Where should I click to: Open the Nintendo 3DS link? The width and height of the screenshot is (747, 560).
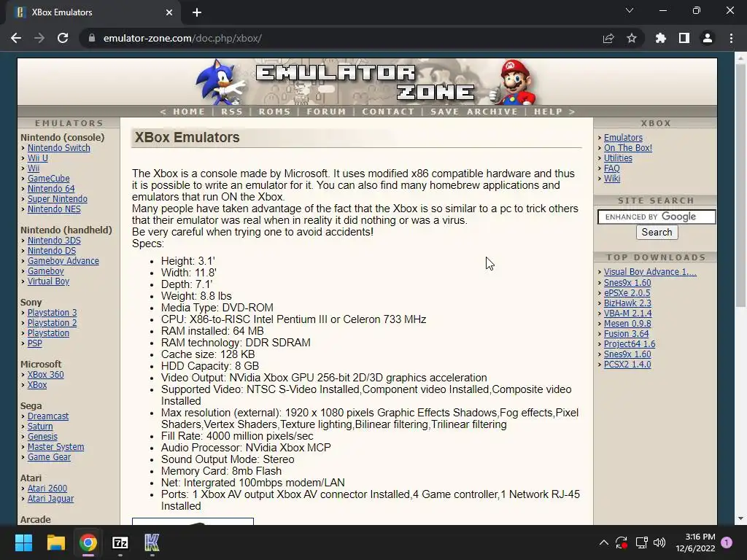pyautogui.click(x=54, y=241)
